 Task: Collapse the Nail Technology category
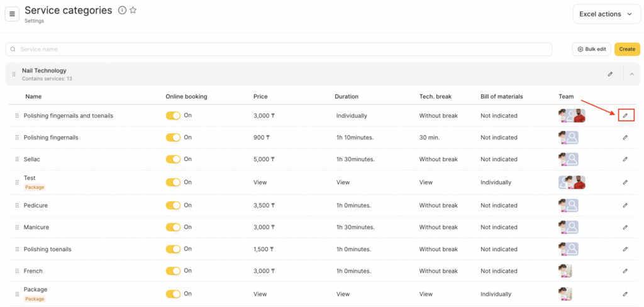tap(631, 74)
